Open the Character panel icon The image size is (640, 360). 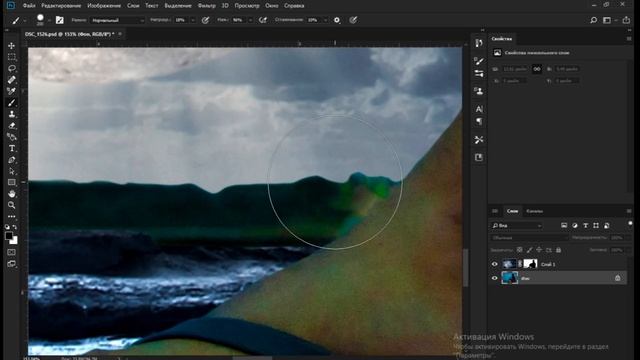(x=479, y=109)
